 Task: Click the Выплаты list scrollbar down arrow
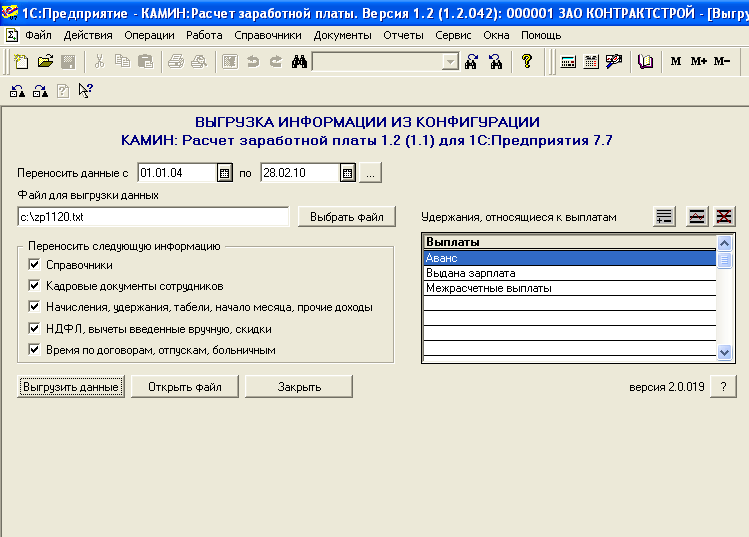pyautogui.click(x=725, y=353)
